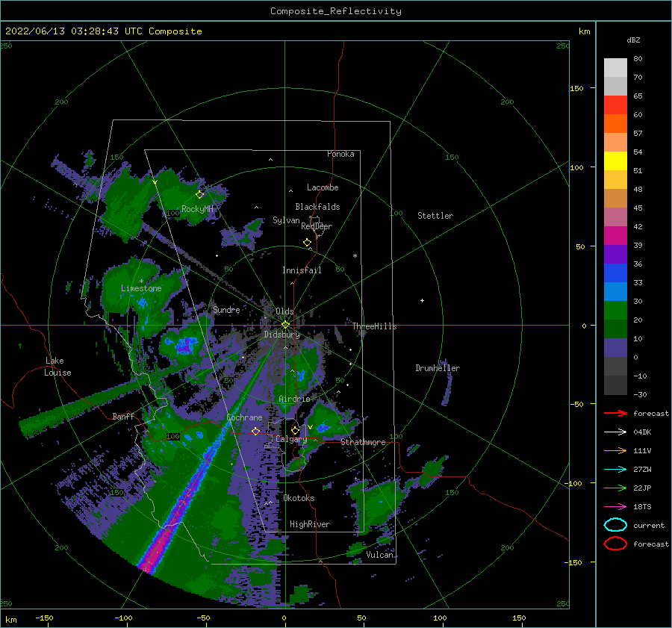This screenshot has height=628, width=672.
Task: Click the Airdrie label
Action: point(294,399)
